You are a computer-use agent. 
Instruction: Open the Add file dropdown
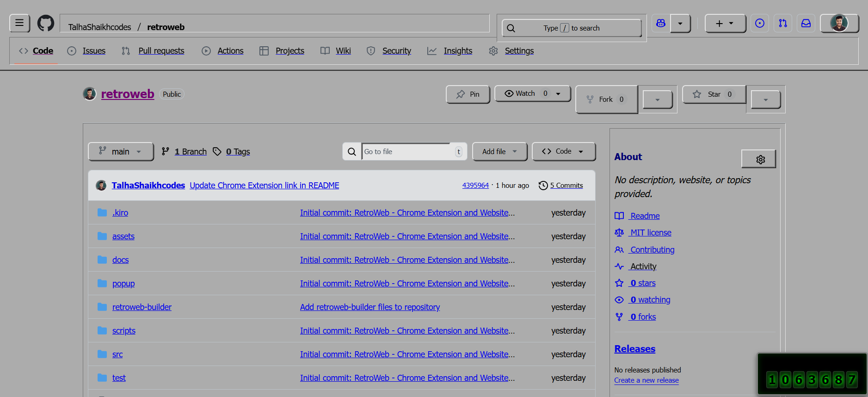(x=499, y=151)
